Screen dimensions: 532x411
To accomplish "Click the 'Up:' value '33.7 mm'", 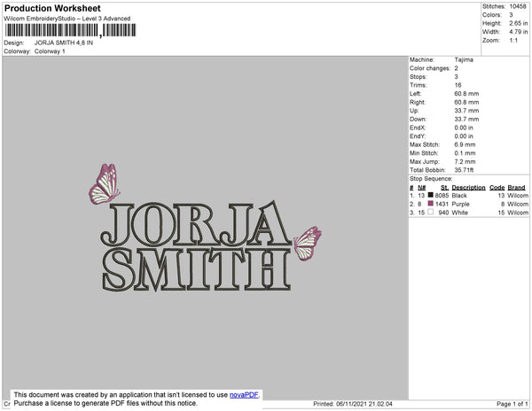I will pos(466,111).
